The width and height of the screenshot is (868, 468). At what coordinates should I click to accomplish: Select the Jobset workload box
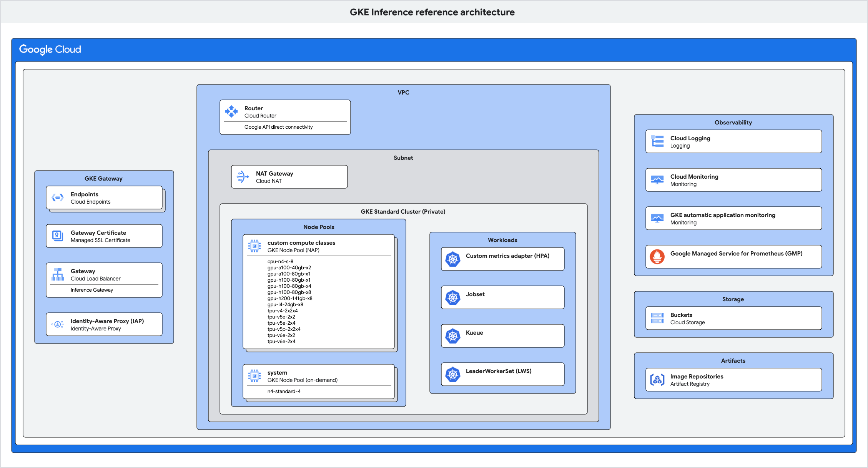(x=502, y=297)
